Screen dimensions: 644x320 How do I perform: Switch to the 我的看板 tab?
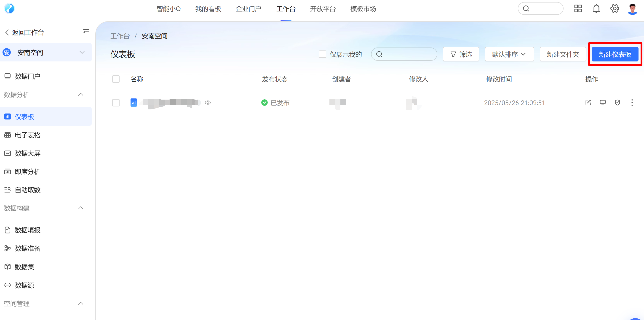point(208,9)
